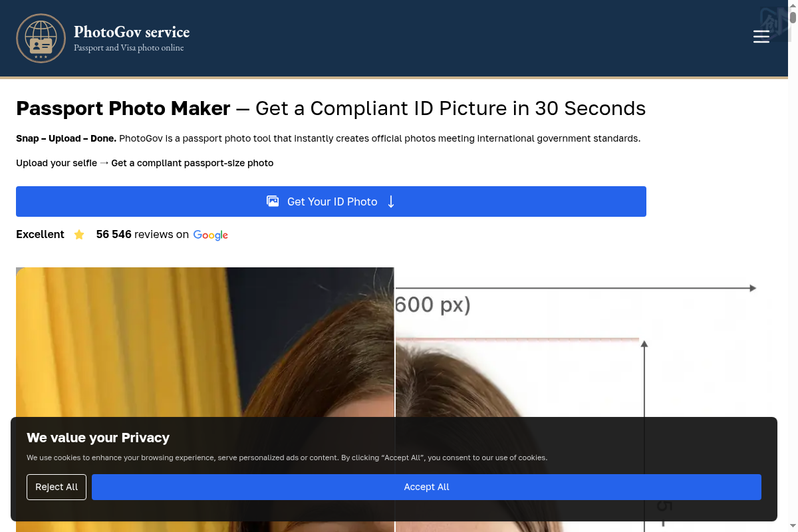
Task: Click the picture icon in Get Your ID Photo
Action: click(x=273, y=201)
